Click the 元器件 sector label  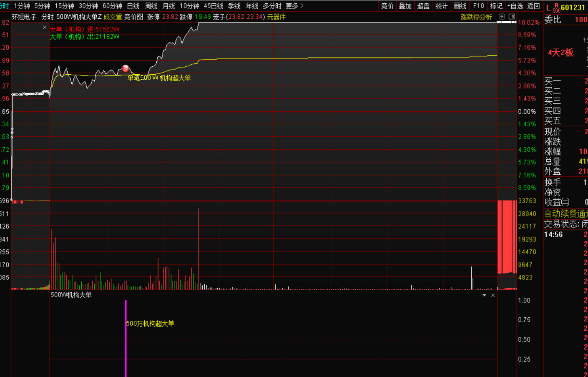(x=276, y=17)
